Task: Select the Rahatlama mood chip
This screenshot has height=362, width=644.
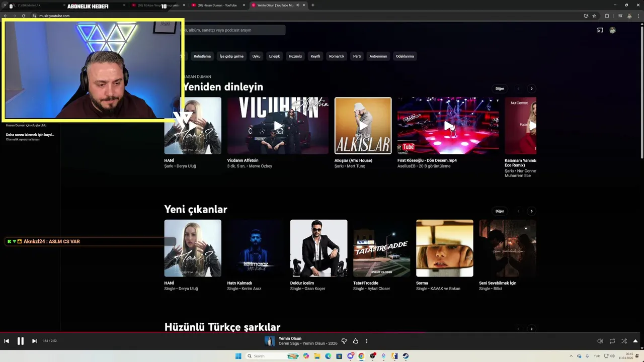Action: coord(202,56)
